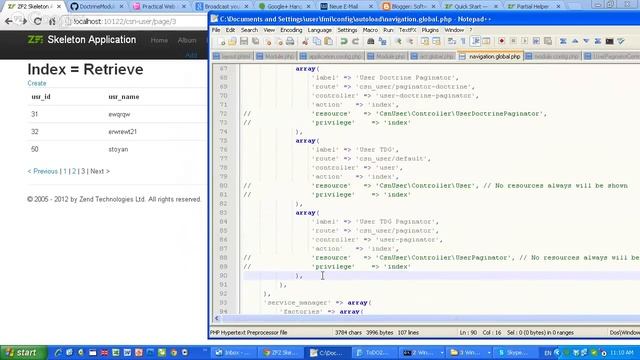
Task: Click the Find and Replace icon
Action: pyautogui.click(x=382, y=41)
